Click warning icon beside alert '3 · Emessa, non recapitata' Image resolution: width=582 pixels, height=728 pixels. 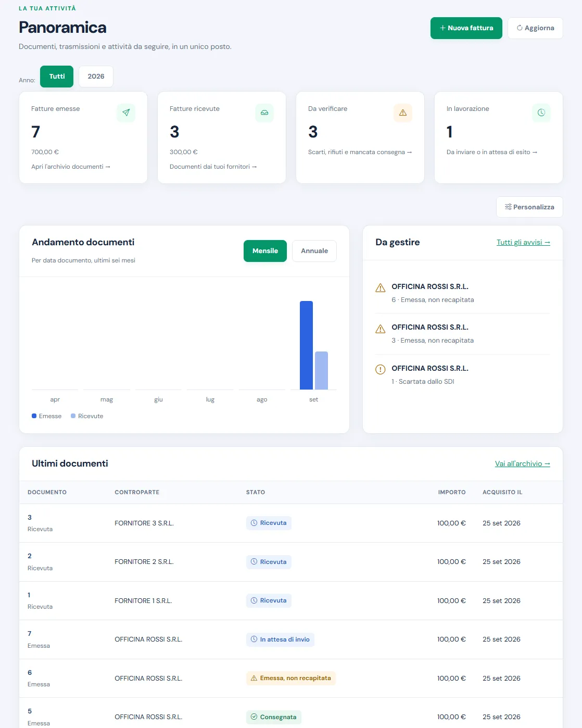coord(381,329)
